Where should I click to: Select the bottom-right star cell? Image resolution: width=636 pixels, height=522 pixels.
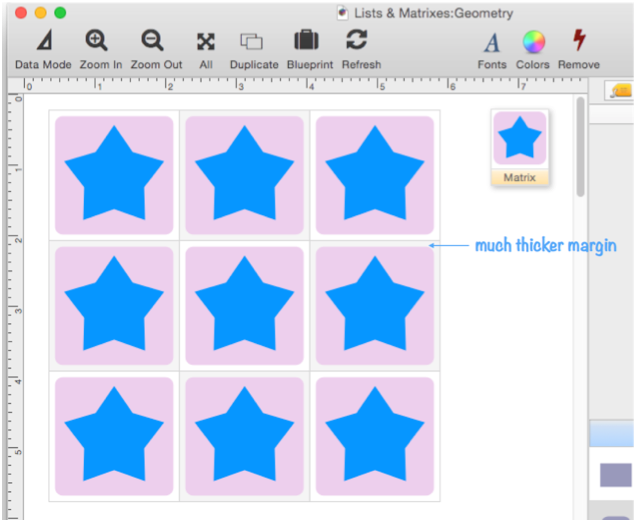(x=375, y=436)
